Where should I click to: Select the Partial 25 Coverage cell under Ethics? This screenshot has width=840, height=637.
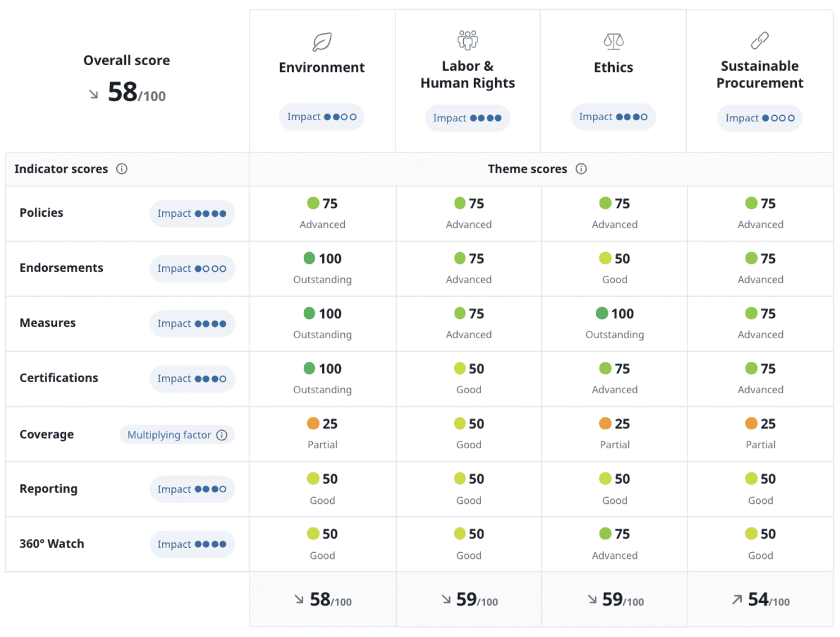[x=614, y=433]
